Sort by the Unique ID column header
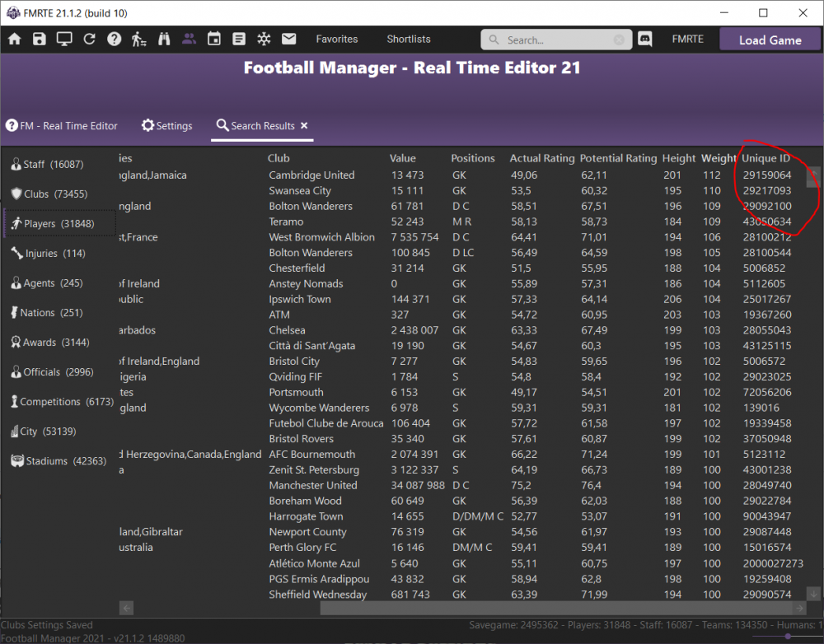This screenshot has height=644, width=824. [765, 158]
